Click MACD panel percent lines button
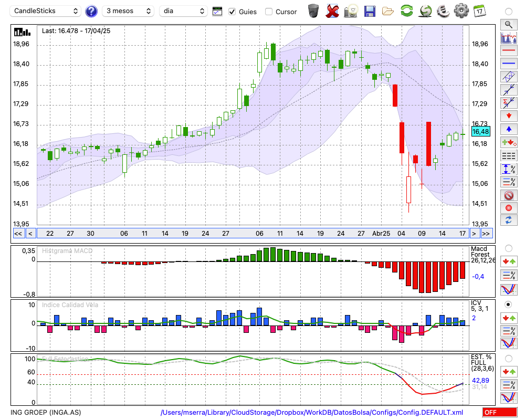 [x=509, y=275]
